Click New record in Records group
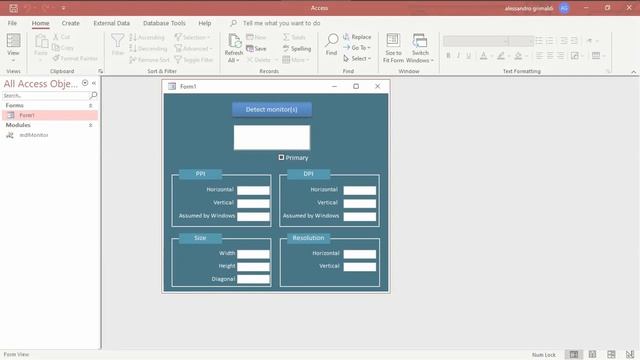This screenshot has width=640, height=360. coord(256,37)
